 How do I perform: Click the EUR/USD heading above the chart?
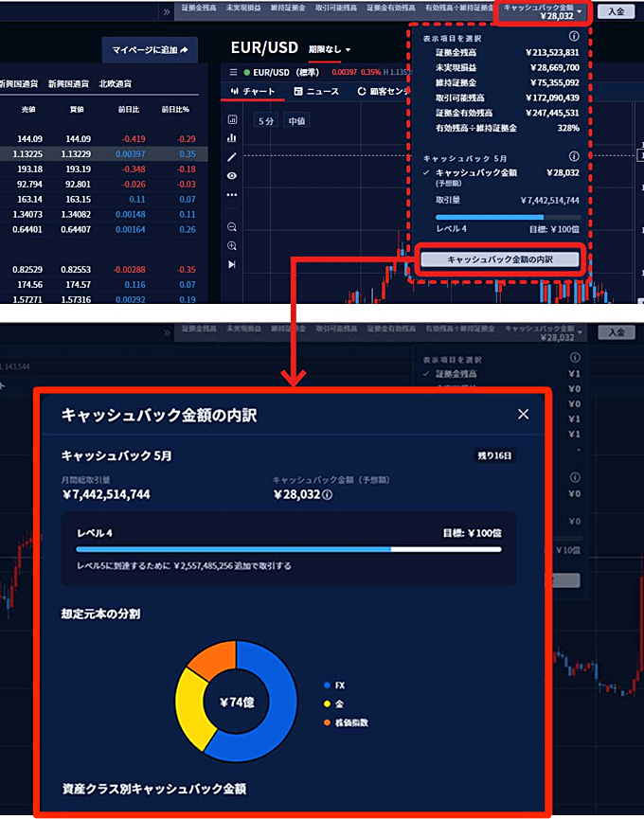tap(264, 48)
